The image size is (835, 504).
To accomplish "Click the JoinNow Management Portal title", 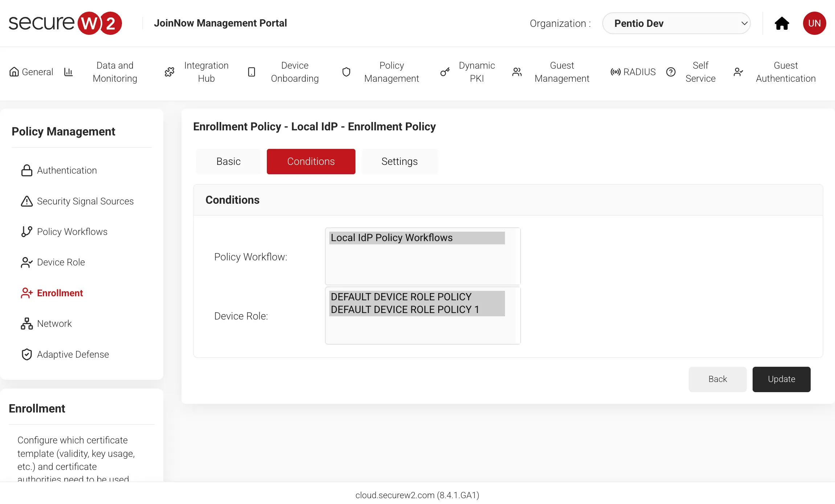I will pyautogui.click(x=220, y=23).
